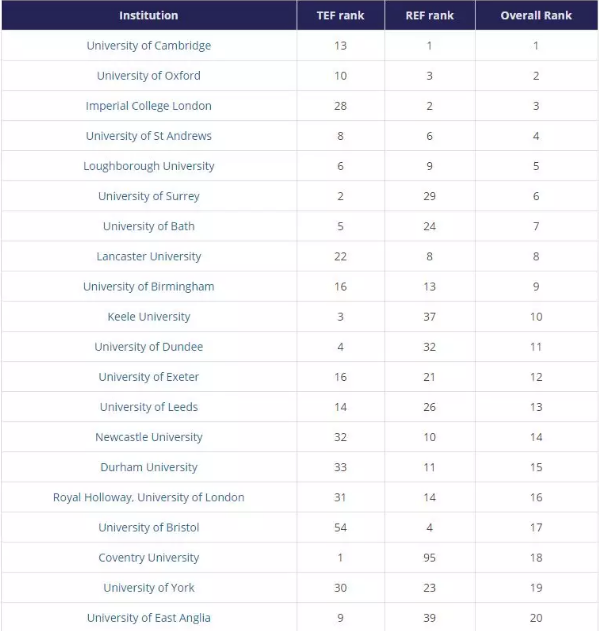The width and height of the screenshot is (599, 631).
Task: Sort by the TEF rank column header
Action: (341, 15)
